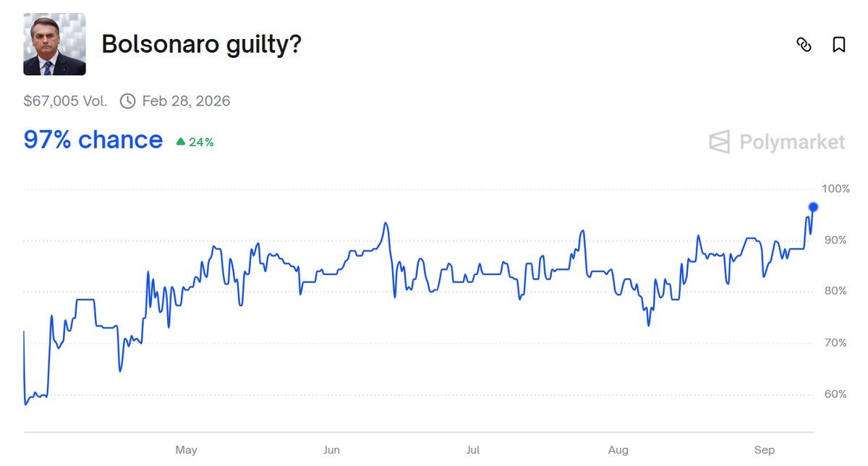Click the Aug label on time axis
868x466 pixels.
click(618, 450)
